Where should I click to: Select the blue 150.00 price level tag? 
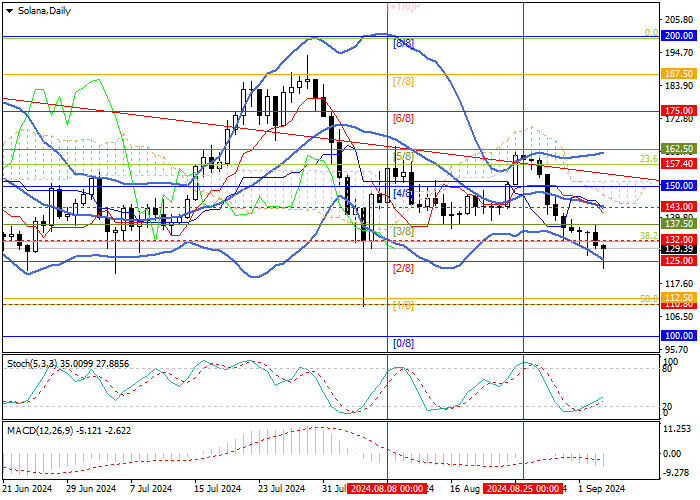pos(679,186)
